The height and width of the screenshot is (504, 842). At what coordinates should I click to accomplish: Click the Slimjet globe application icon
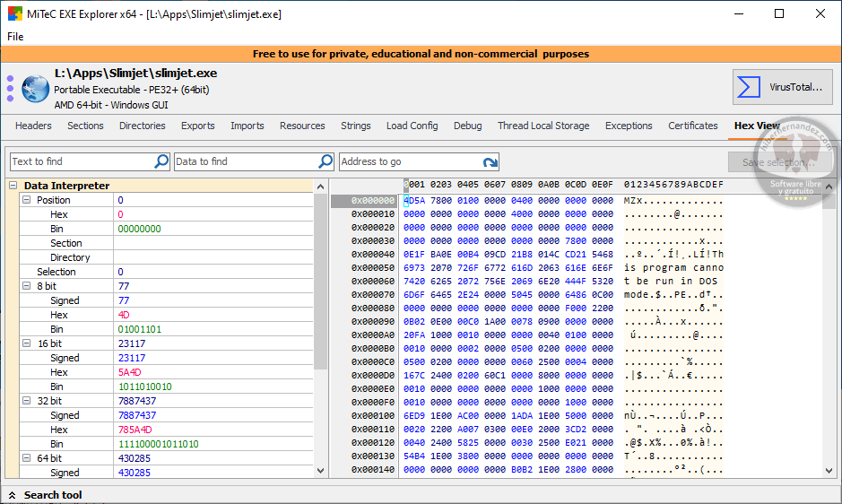click(x=36, y=89)
